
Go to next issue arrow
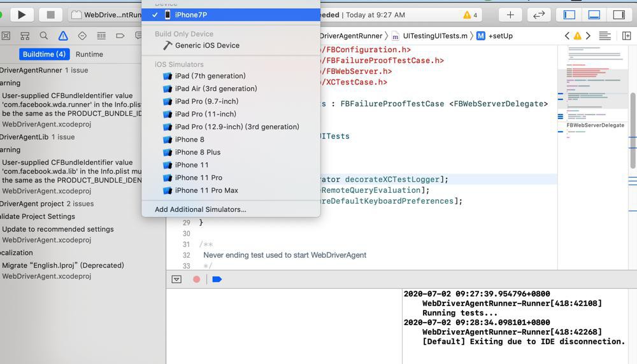588,36
